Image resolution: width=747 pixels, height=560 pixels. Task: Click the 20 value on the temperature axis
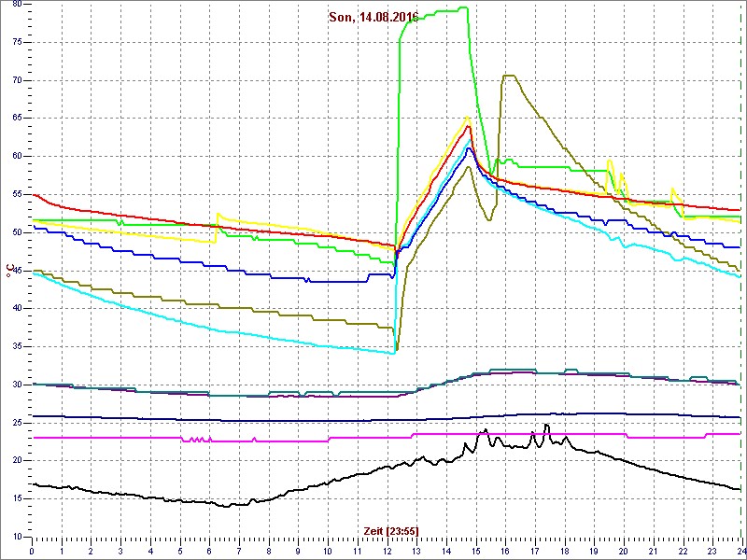coord(16,461)
